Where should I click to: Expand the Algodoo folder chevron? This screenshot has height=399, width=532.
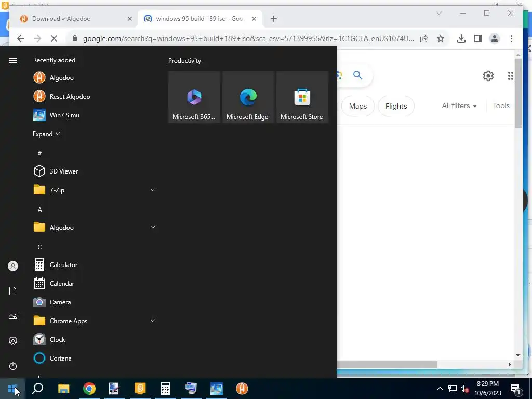tap(153, 227)
